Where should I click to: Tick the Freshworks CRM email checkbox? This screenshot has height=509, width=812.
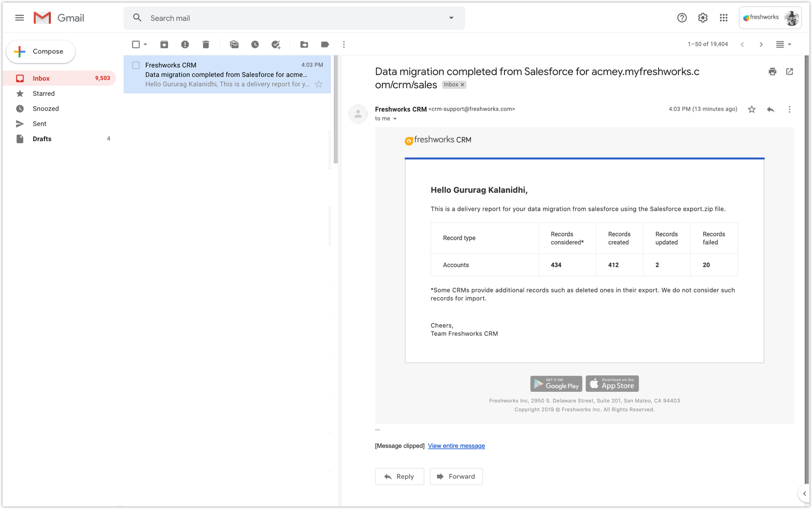(x=136, y=66)
